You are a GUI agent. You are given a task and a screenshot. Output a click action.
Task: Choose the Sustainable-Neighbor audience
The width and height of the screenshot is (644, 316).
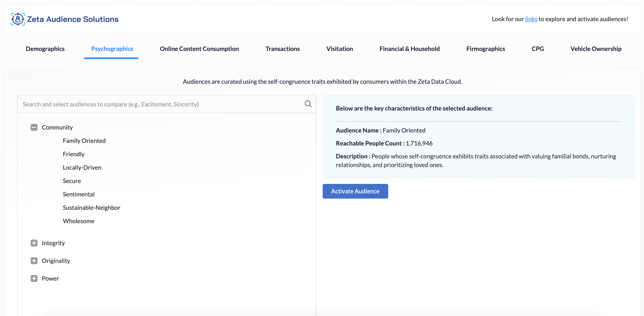pos(91,208)
